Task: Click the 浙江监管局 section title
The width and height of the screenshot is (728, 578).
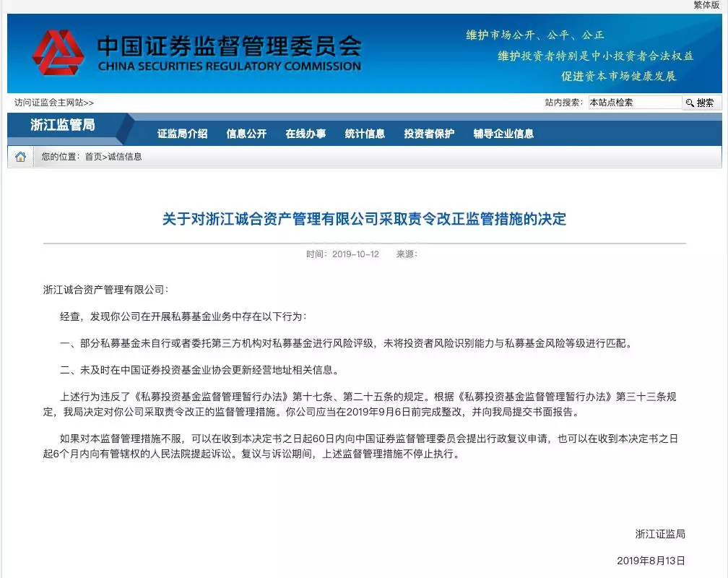Action: click(x=62, y=125)
